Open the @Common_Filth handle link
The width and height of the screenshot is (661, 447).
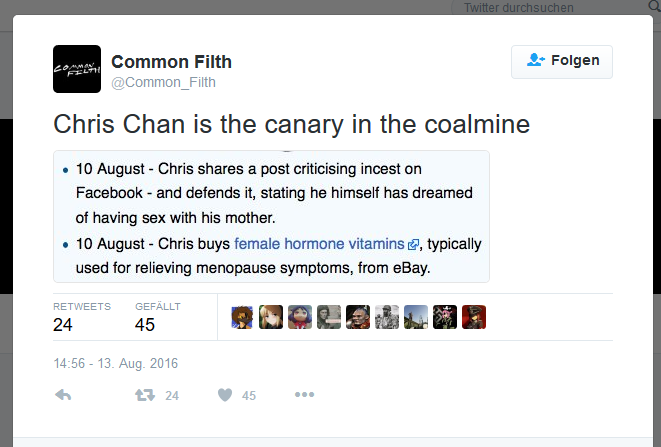(x=164, y=82)
